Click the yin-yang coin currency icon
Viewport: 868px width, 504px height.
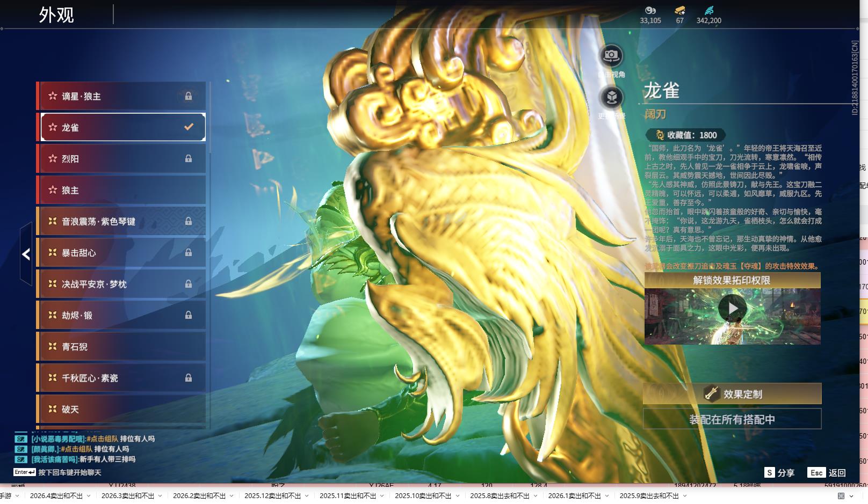click(650, 10)
